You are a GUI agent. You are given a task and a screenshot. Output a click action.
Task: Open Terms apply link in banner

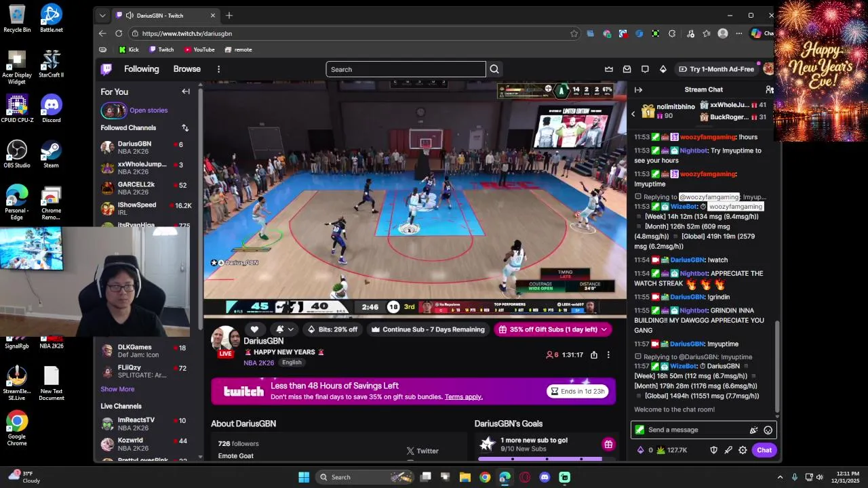point(464,396)
